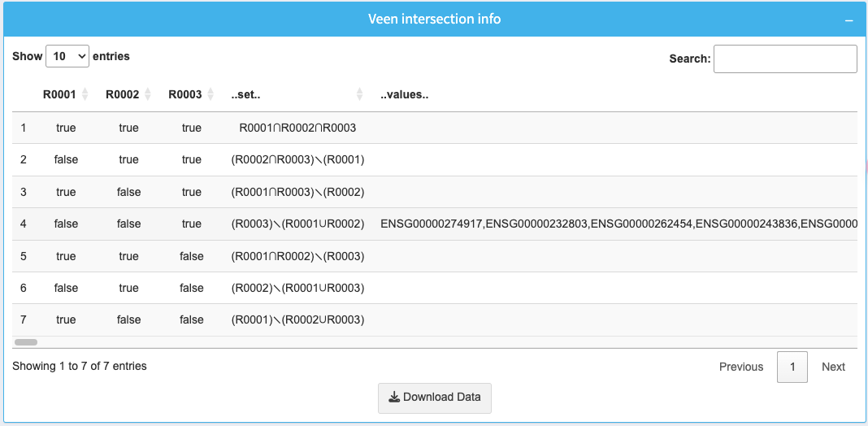Sort table by R0002 column arrows
Image resolution: width=868 pixels, height=426 pixels.
(147, 95)
